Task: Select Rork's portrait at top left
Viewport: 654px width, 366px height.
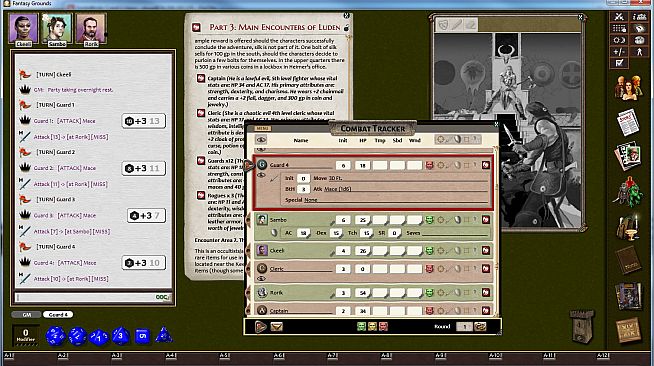Action: coord(91,29)
